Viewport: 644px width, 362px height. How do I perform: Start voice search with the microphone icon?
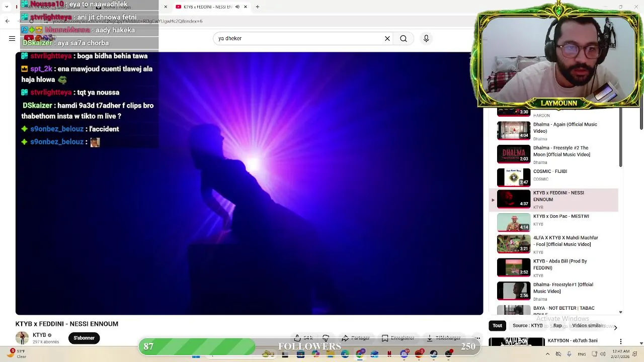[426, 38]
